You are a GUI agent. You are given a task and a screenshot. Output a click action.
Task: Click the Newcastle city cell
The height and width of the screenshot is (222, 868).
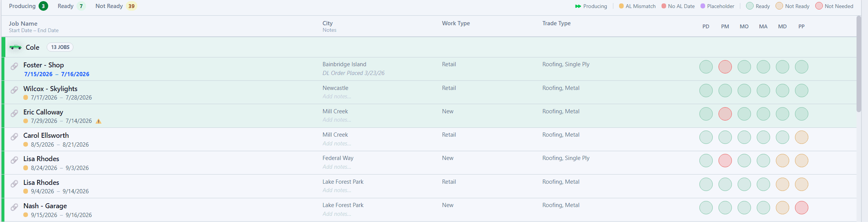click(x=335, y=88)
